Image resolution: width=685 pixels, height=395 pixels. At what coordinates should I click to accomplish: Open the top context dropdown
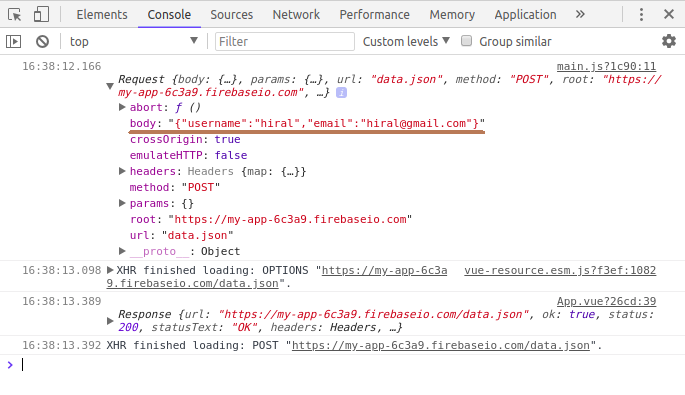[133, 42]
